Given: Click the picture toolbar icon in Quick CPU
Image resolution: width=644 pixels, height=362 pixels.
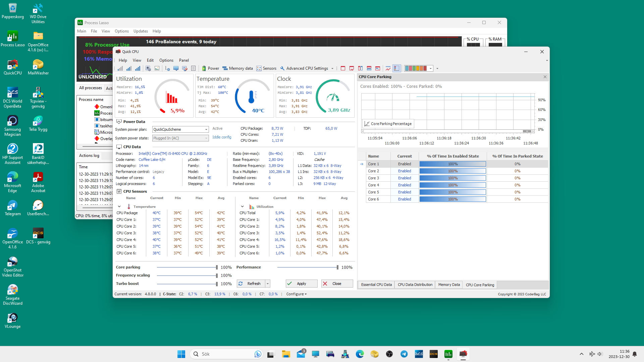Looking at the screenshot, I should pos(157,68).
